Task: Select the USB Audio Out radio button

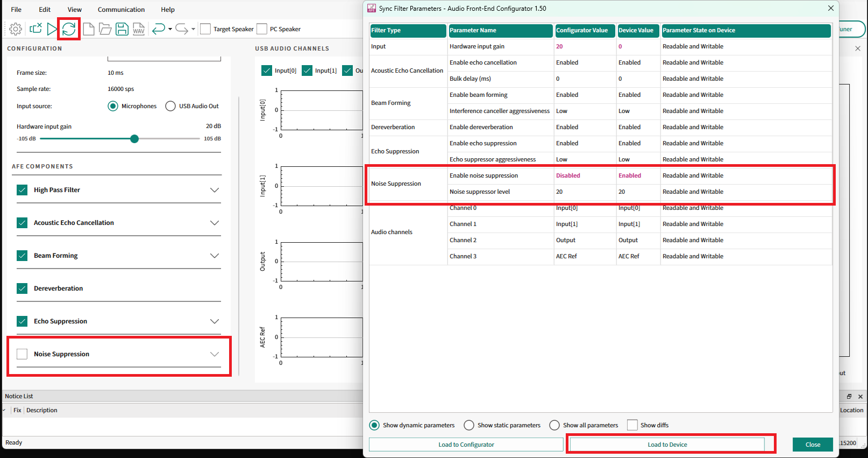Action: click(170, 106)
